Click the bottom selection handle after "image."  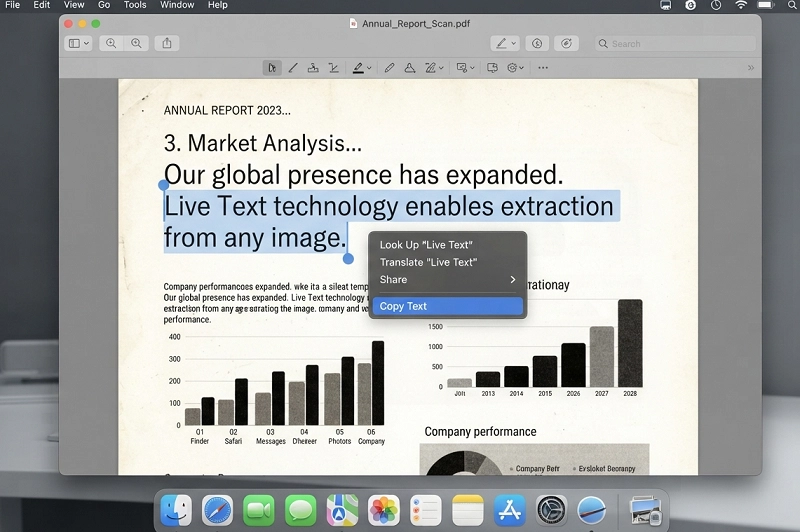tap(348, 259)
